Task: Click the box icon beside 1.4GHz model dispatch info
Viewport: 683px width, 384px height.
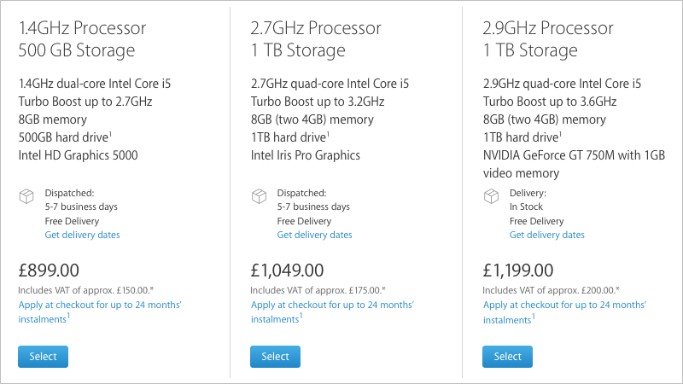Action: click(27, 196)
